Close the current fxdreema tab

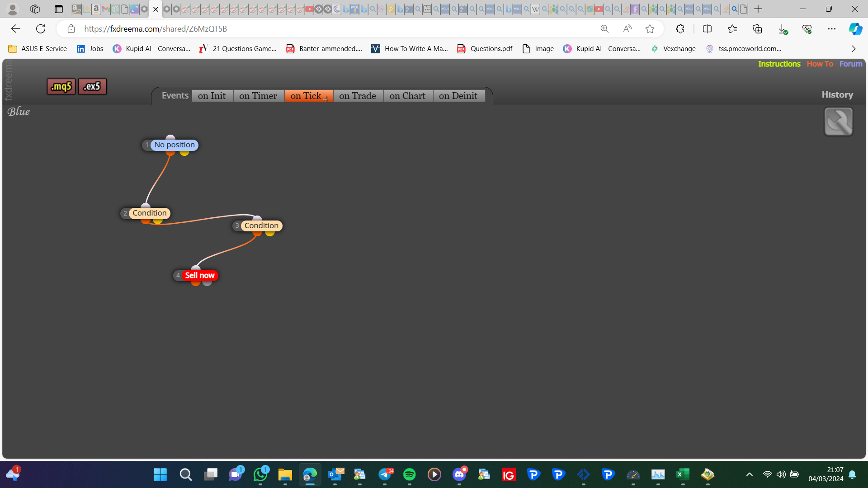(x=156, y=9)
